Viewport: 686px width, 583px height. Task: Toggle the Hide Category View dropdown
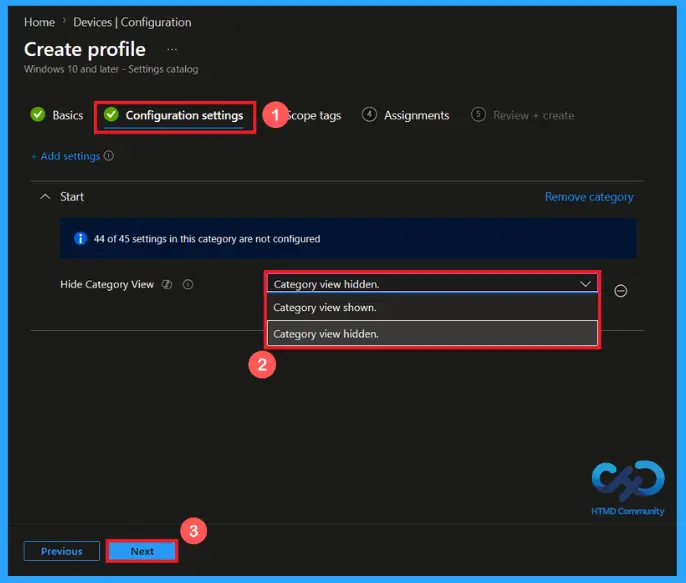(x=432, y=284)
